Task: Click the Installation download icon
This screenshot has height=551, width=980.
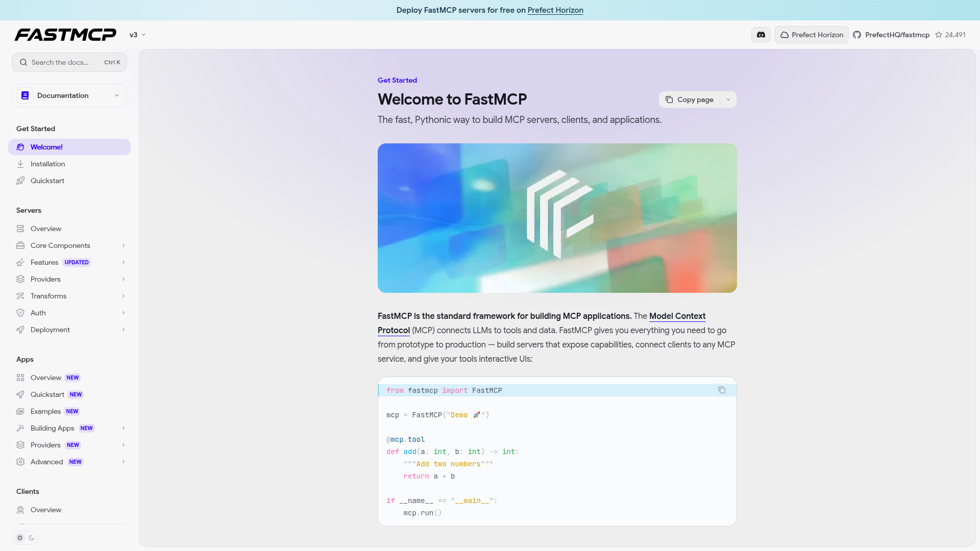Action: click(20, 164)
